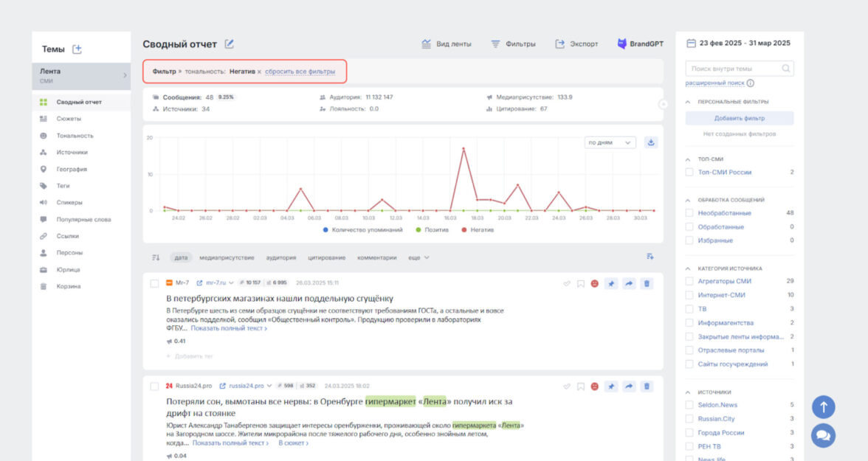Viewport: 868px width, 461px height.
Task: Collapse the Категория источника section
Action: pos(689,268)
